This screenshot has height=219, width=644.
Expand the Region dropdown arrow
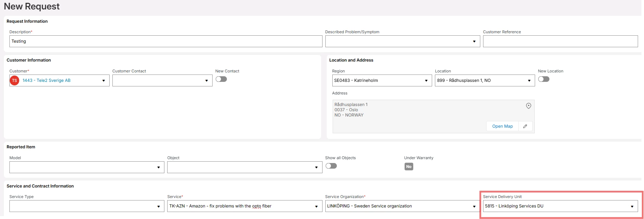[x=426, y=81]
